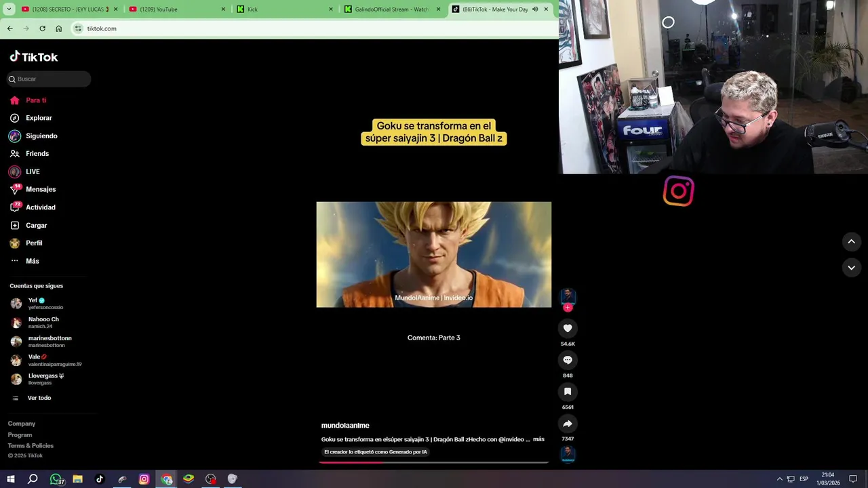Open creator avatar beside video
Screen dimensions: 868x488
coord(568,296)
